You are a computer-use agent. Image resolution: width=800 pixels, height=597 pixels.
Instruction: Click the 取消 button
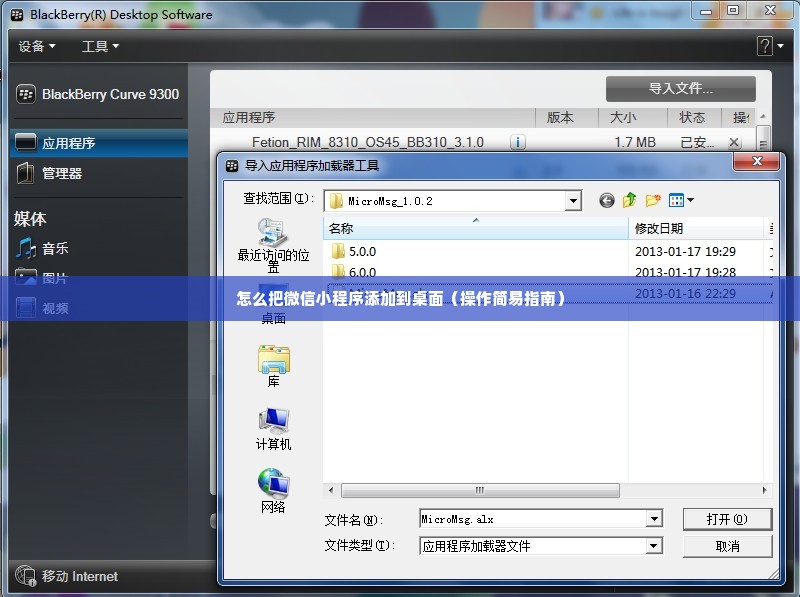(727, 546)
